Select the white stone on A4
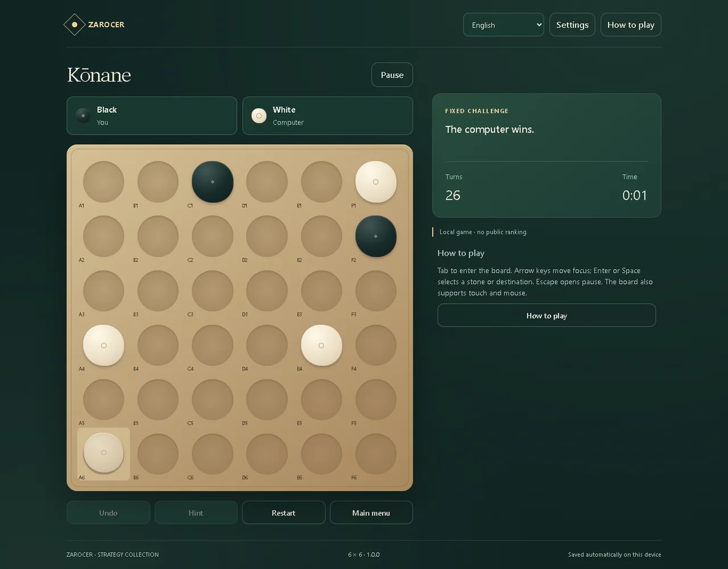 coord(104,345)
